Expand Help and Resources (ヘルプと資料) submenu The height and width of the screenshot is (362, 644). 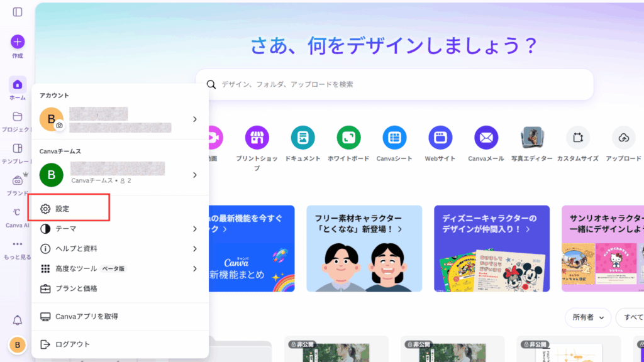119,249
